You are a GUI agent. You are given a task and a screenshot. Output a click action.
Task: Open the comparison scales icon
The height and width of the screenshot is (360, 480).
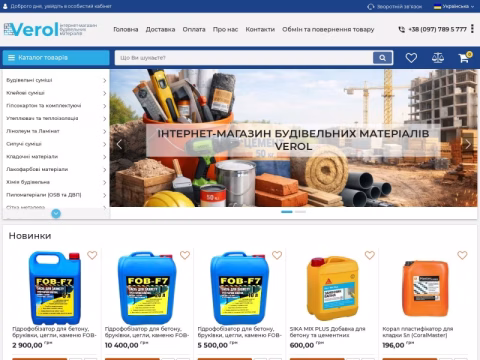[438, 58]
